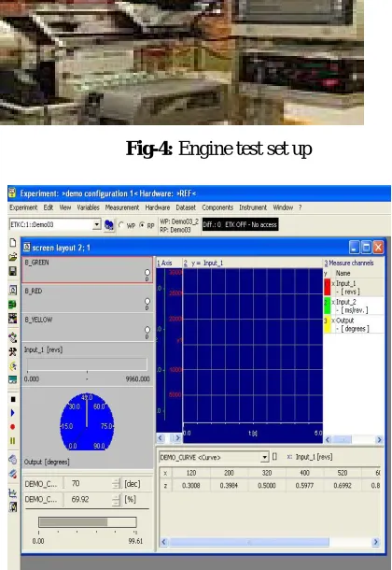Toggle the x mark for Input_2 channel

point(333,302)
